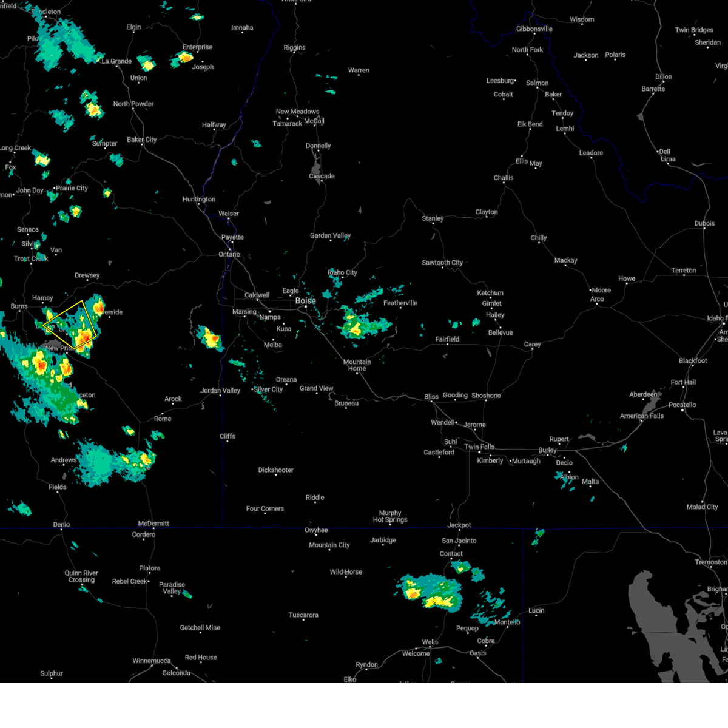Click the American Falls label
The height and width of the screenshot is (728, 728).
pyautogui.click(x=642, y=416)
